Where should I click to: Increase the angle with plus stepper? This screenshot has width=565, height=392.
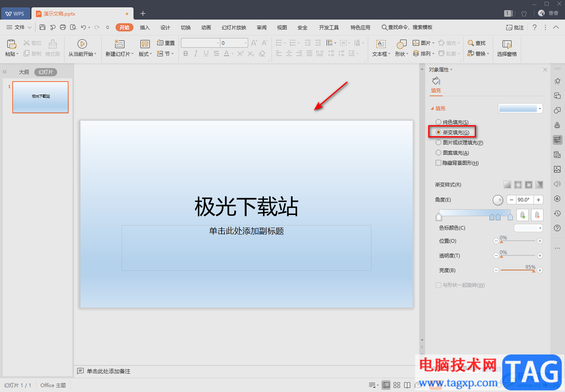[x=538, y=200]
